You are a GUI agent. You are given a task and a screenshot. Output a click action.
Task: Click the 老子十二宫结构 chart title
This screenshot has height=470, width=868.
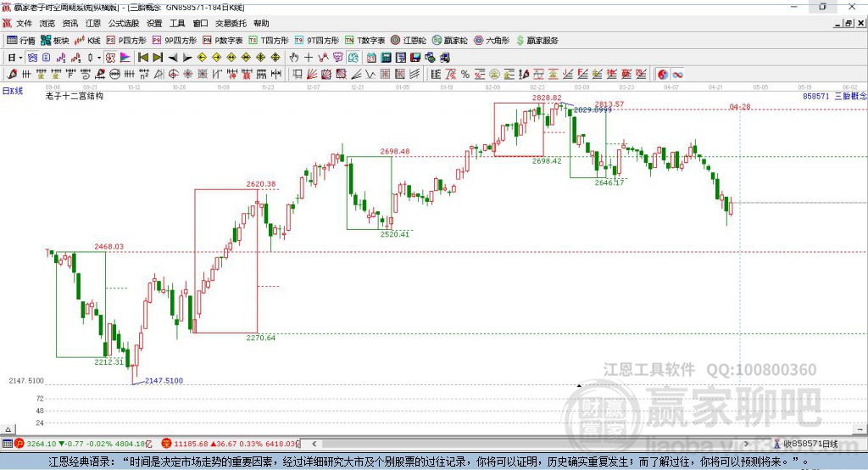pos(75,96)
